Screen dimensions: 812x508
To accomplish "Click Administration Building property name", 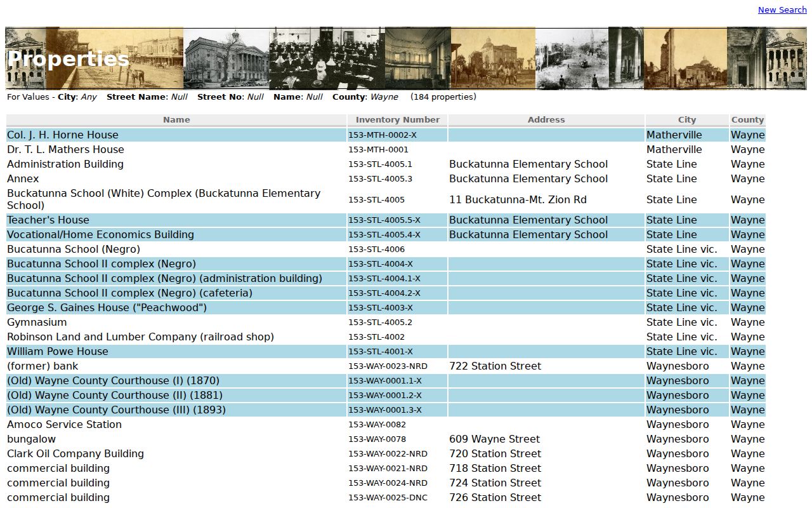I will (x=65, y=164).
